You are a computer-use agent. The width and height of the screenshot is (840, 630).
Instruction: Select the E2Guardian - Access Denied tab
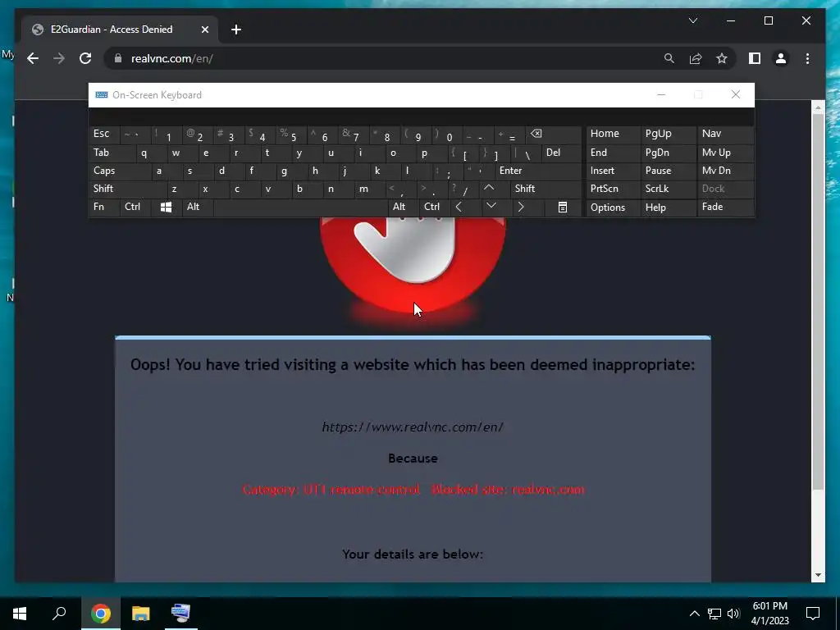tap(120, 30)
